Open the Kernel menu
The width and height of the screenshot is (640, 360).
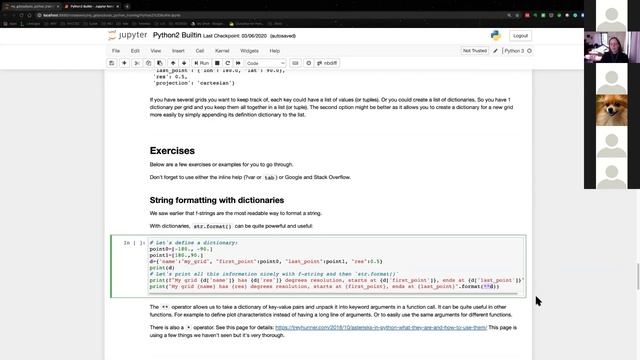click(222, 51)
